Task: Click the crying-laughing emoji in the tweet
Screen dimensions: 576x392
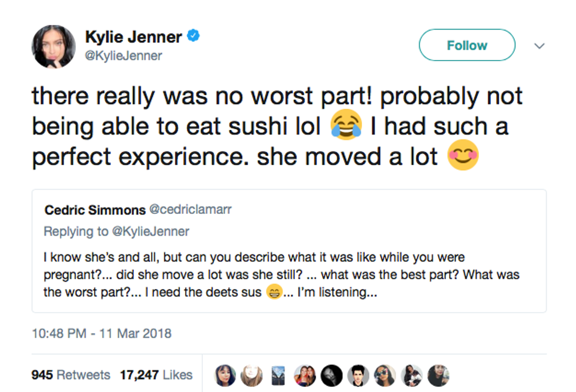Action: click(346, 126)
